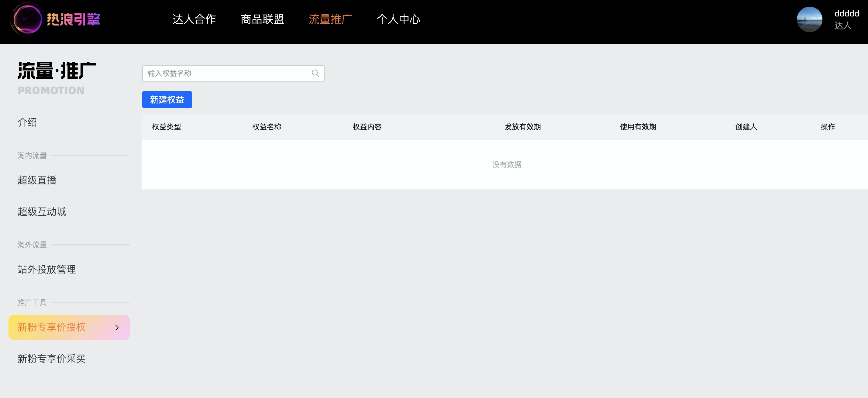Click the 创建人 column header

tap(746, 127)
